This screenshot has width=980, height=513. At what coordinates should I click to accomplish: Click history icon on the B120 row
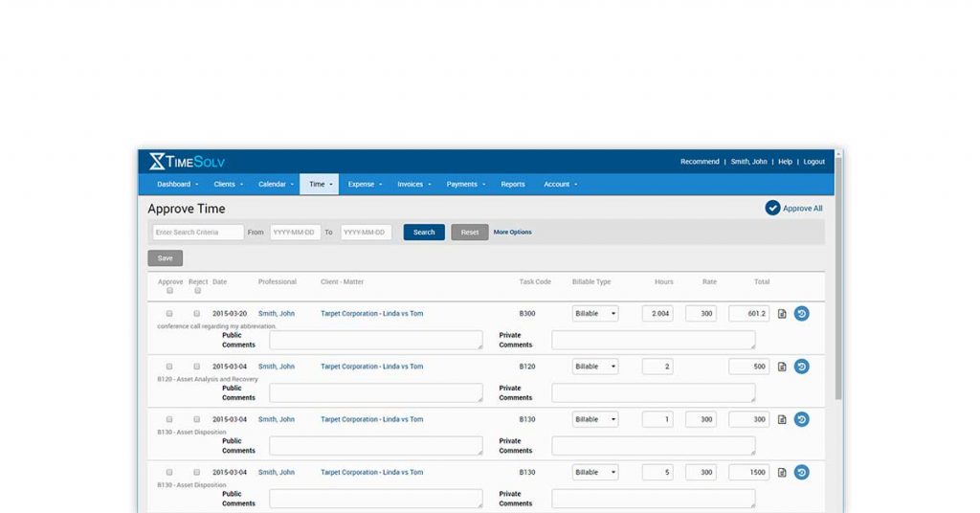(x=802, y=367)
